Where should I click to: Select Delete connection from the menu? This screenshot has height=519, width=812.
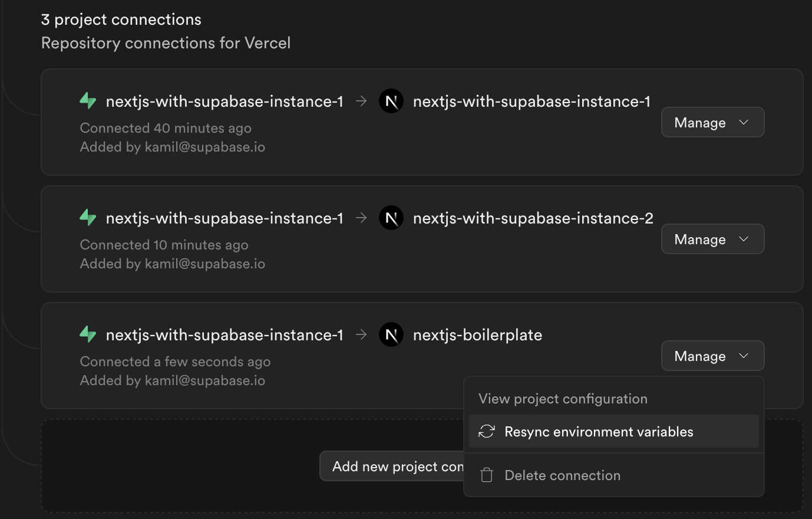(562, 475)
